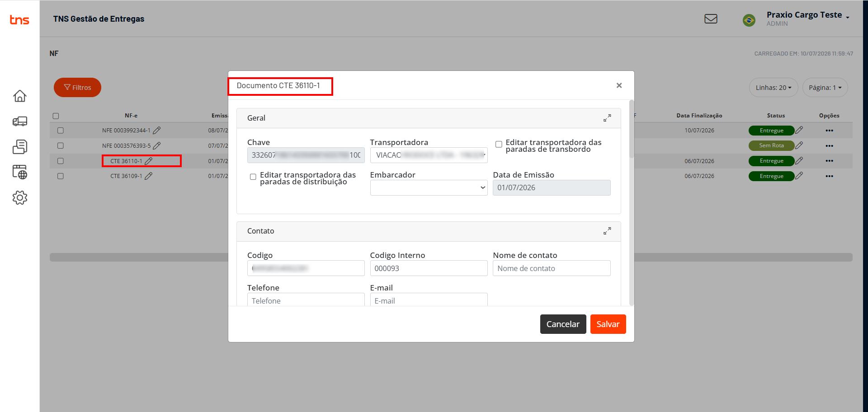Click Cancelar button
This screenshot has height=412, width=868.
coord(563,324)
